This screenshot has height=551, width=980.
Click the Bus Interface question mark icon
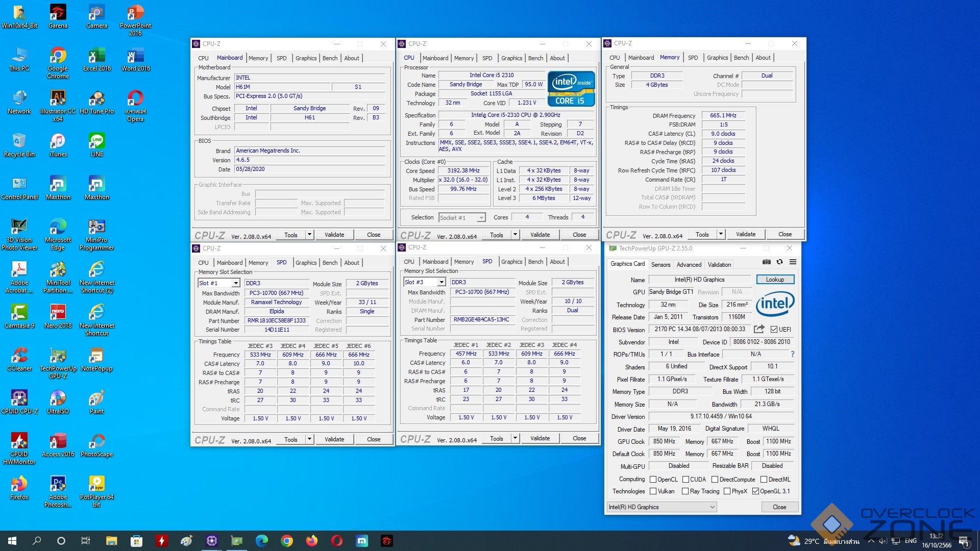(792, 354)
